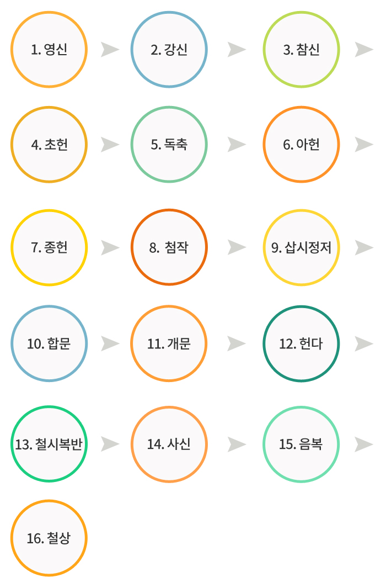386x588 pixels.
Task: Click the 6. 아헌 orange circle
Action: click(x=302, y=144)
